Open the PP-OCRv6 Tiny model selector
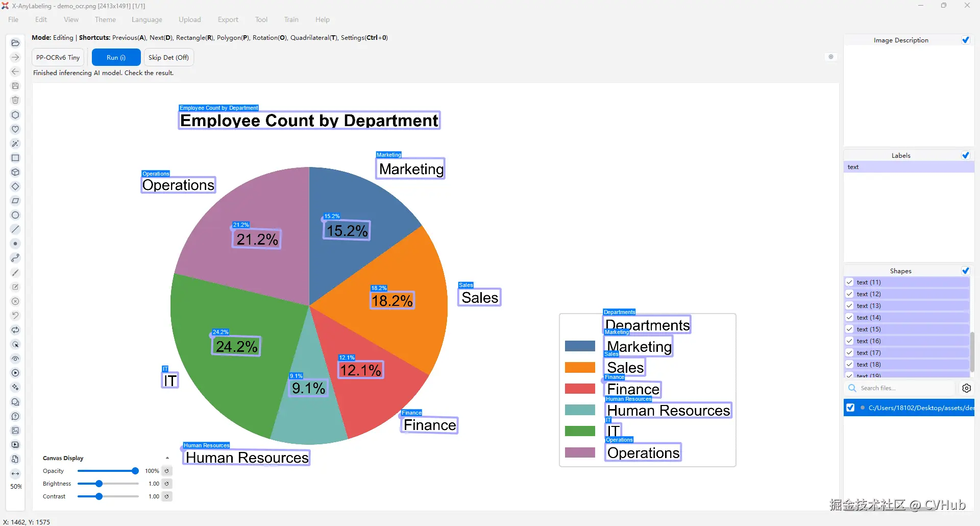980x526 pixels. [58, 57]
